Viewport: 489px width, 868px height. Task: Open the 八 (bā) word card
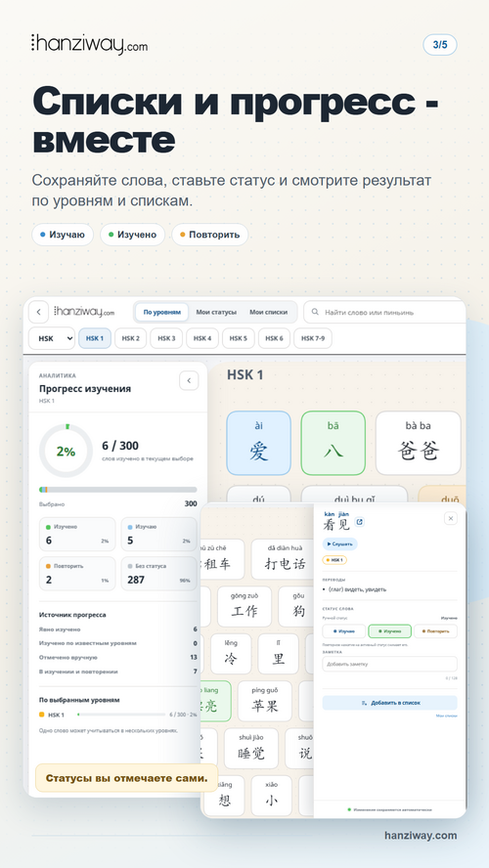tap(333, 443)
